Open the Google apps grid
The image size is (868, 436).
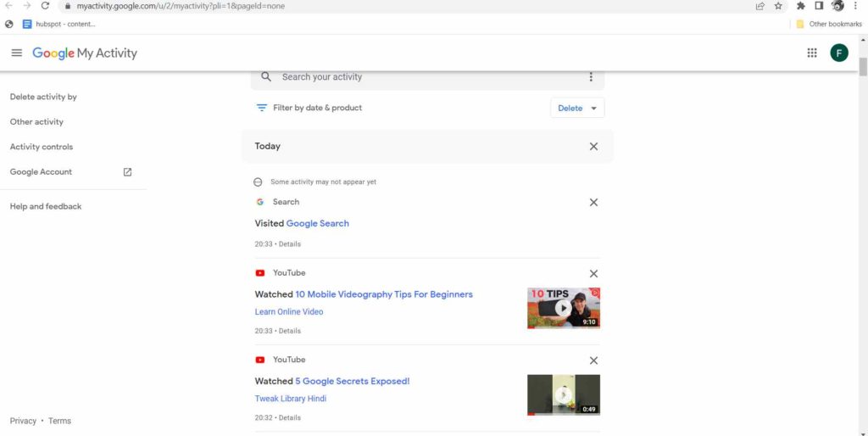click(x=811, y=53)
